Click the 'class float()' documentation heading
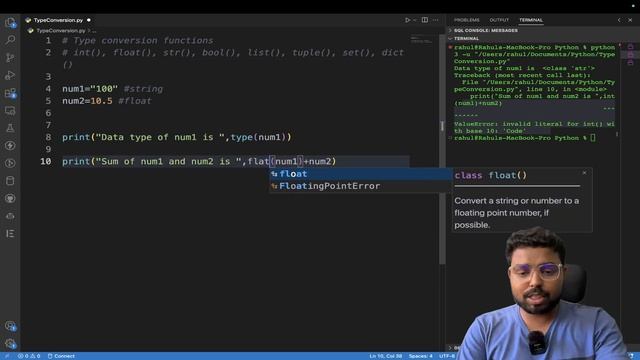The image size is (640, 360). point(490,176)
